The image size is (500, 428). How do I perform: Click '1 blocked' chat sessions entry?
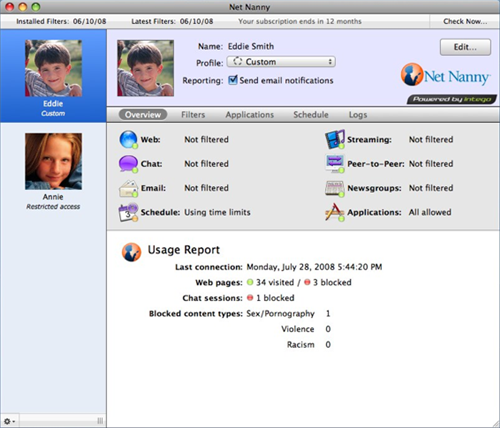(275, 298)
